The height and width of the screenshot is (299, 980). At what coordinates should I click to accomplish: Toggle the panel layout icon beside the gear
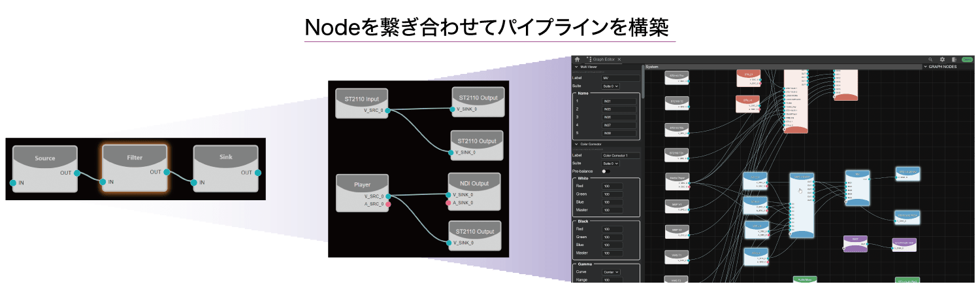[x=954, y=60]
